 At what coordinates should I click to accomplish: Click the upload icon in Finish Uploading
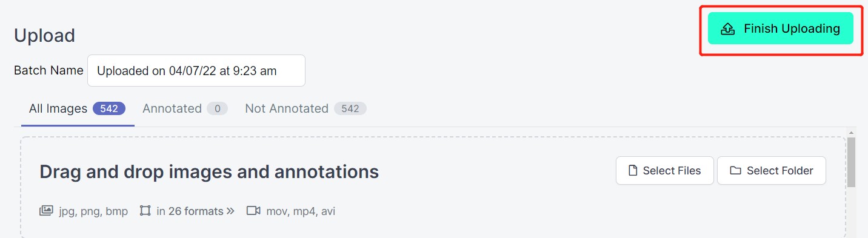(727, 29)
